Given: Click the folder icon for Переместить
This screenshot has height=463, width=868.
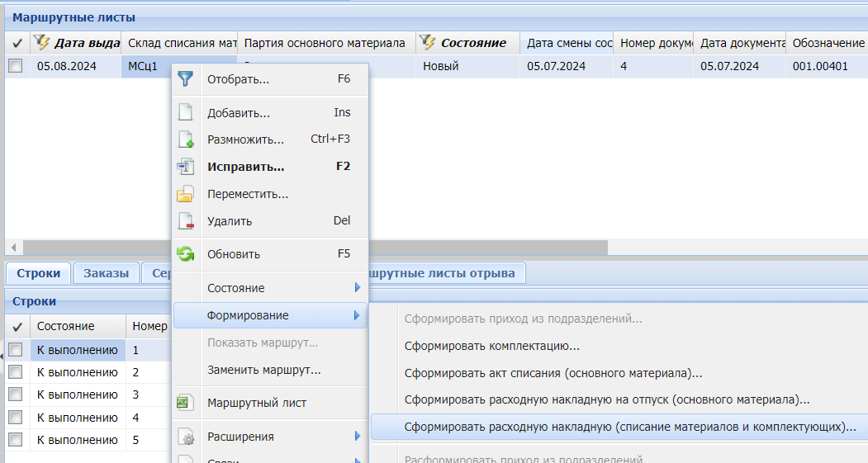Looking at the screenshot, I should (186, 195).
